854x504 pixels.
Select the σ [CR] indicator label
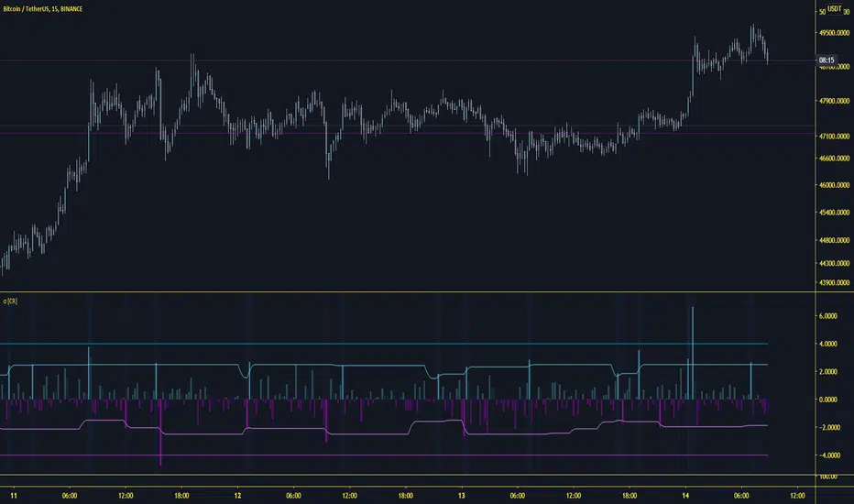click(10, 301)
